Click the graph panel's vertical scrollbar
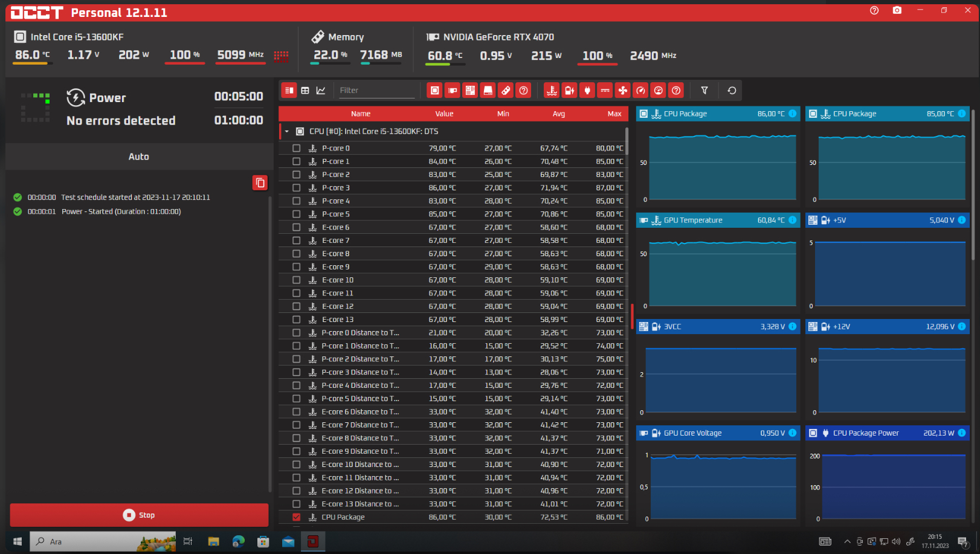Image resolution: width=980 pixels, height=554 pixels. coord(973,184)
